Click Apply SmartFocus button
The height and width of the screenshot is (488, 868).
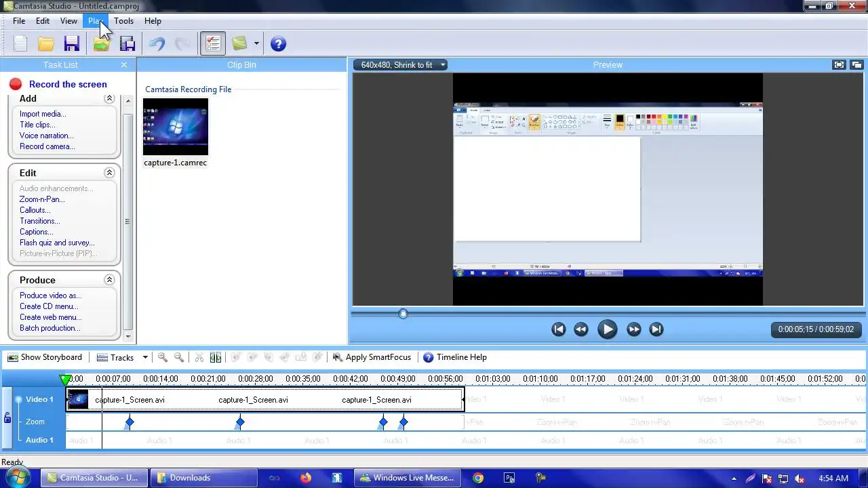click(x=372, y=357)
